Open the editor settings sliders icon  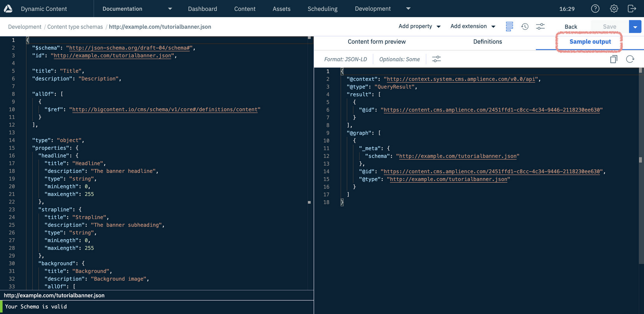[x=540, y=26]
